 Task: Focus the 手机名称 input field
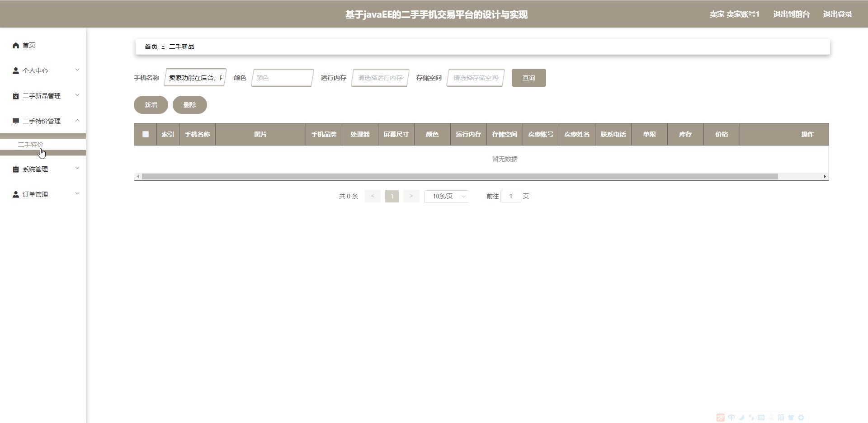point(195,78)
